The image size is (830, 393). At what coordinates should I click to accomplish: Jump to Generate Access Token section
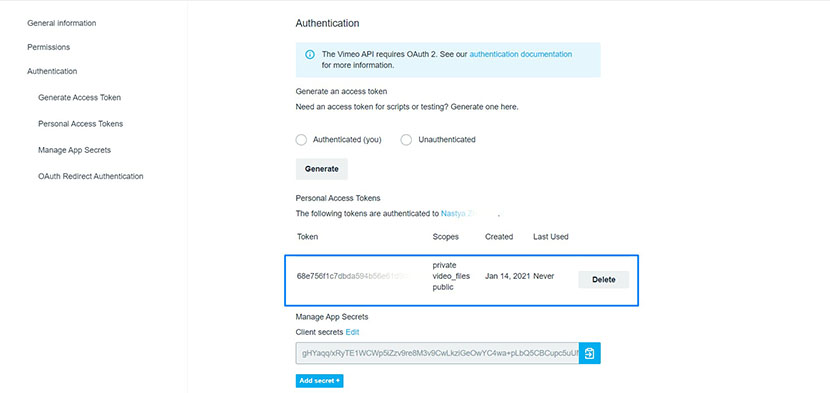79,97
